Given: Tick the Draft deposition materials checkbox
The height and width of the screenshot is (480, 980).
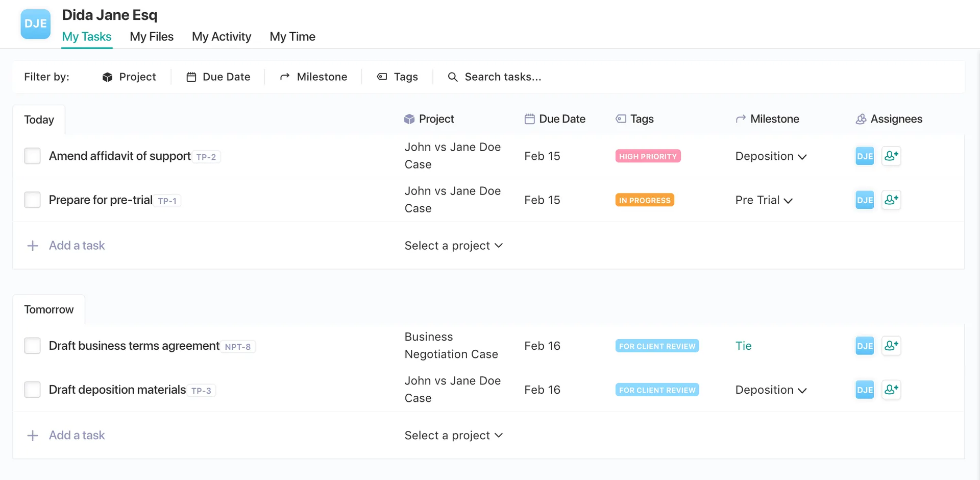Looking at the screenshot, I should 33,390.
